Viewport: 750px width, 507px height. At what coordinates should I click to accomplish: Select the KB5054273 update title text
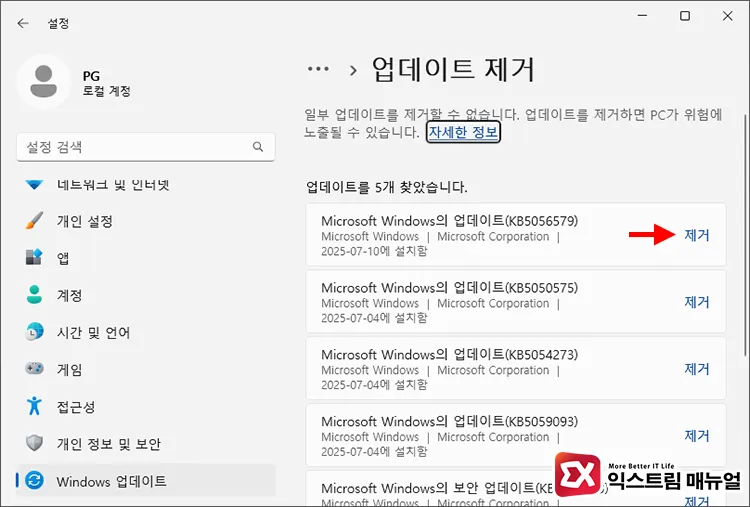450,354
